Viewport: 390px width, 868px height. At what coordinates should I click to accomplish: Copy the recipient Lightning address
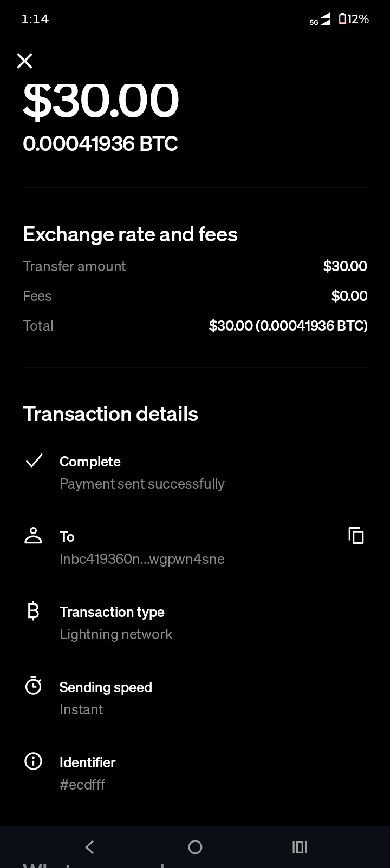[x=356, y=536]
